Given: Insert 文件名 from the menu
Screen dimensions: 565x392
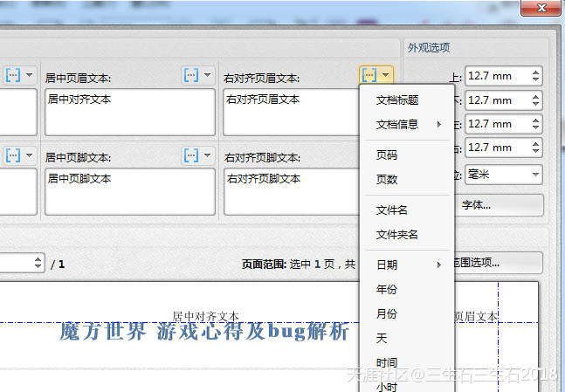Looking at the screenshot, I should [x=391, y=210].
